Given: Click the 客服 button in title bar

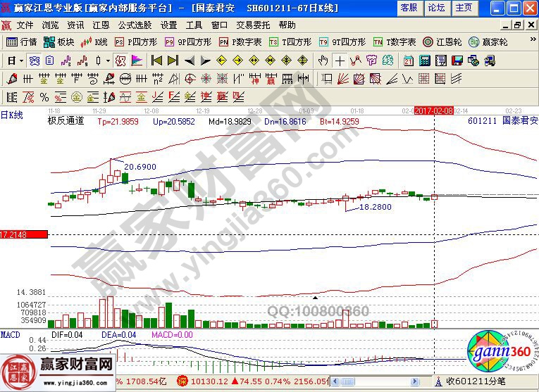Looking at the screenshot, I should [409, 8].
